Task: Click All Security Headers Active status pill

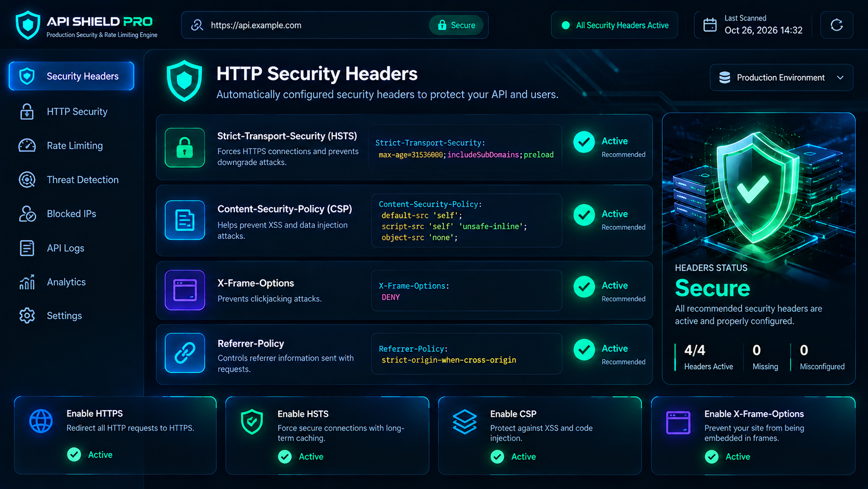Action: (615, 25)
